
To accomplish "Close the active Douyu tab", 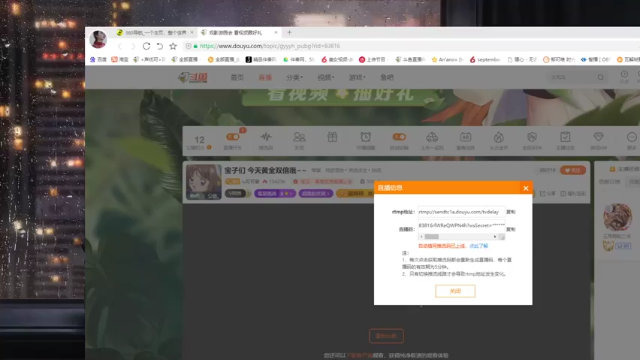I will pos(276,33).
